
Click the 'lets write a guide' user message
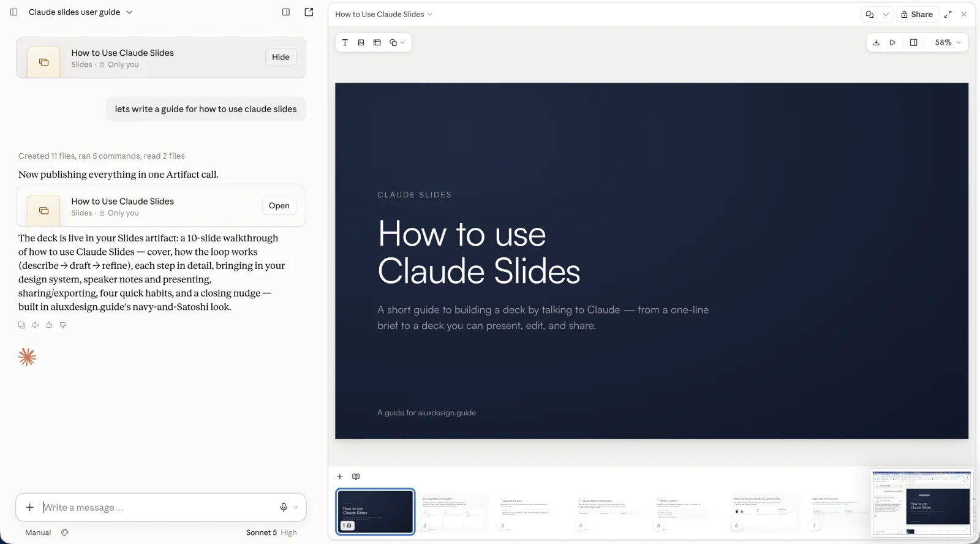[206, 109]
